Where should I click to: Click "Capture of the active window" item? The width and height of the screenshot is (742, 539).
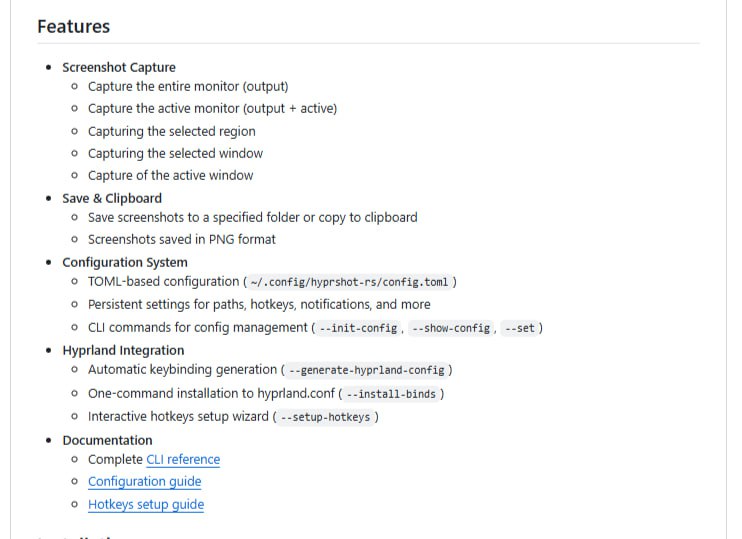[170, 175]
